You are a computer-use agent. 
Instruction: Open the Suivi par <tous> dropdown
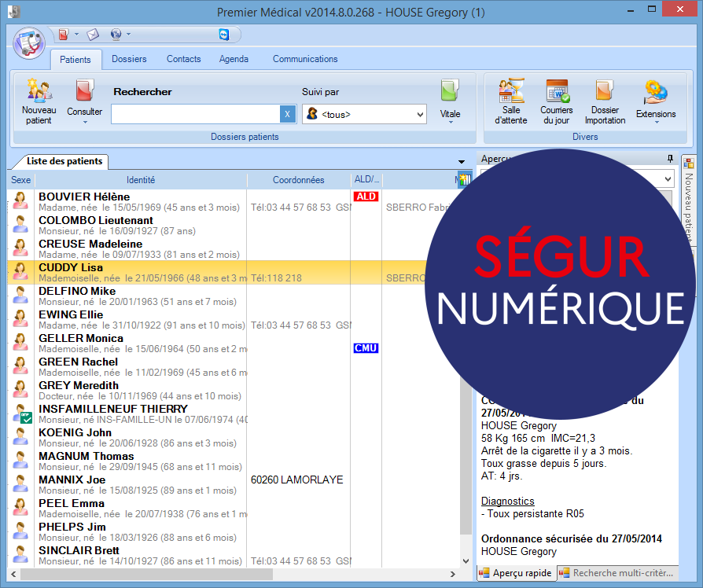pyautogui.click(x=364, y=114)
